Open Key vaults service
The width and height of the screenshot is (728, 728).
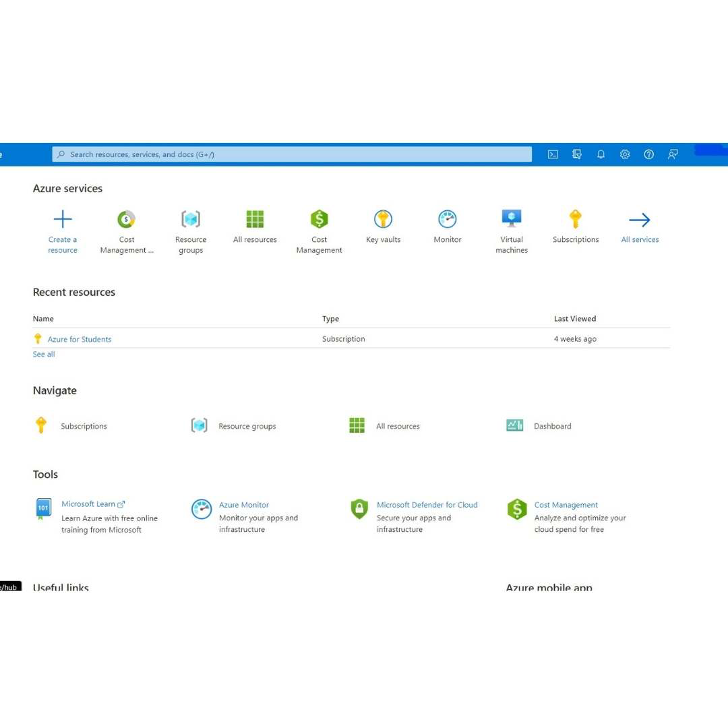point(383,219)
